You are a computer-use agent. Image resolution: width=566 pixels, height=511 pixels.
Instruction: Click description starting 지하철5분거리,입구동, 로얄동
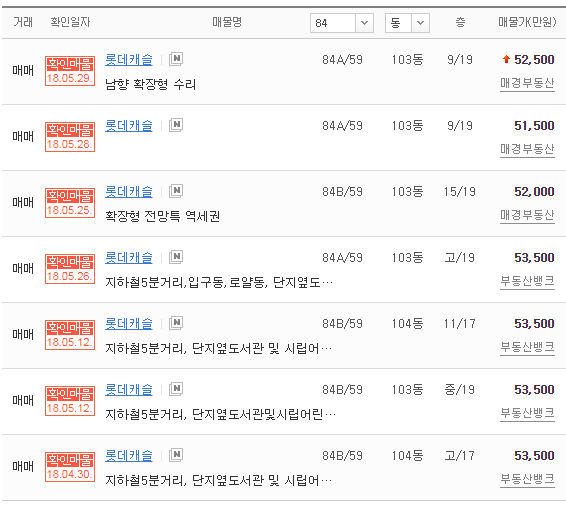(219, 282)
